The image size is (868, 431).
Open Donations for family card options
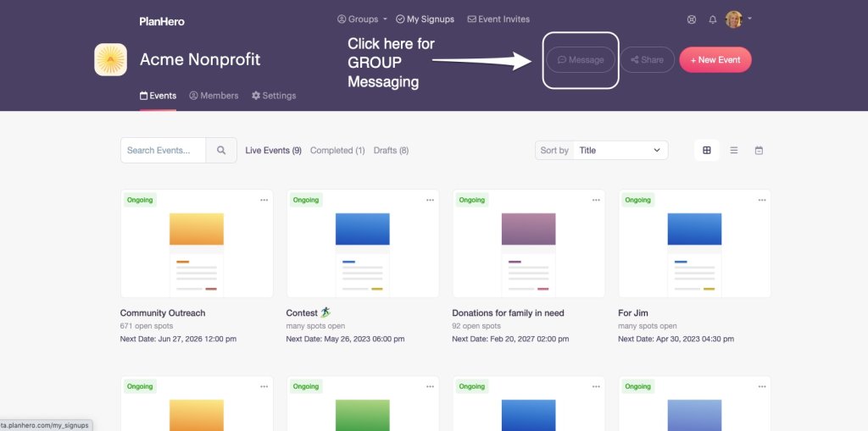point(596,200)
